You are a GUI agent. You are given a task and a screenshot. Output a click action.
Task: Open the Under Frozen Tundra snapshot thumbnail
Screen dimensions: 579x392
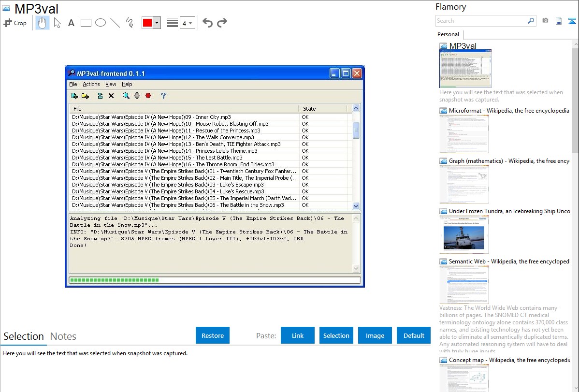tap(464, 234)
